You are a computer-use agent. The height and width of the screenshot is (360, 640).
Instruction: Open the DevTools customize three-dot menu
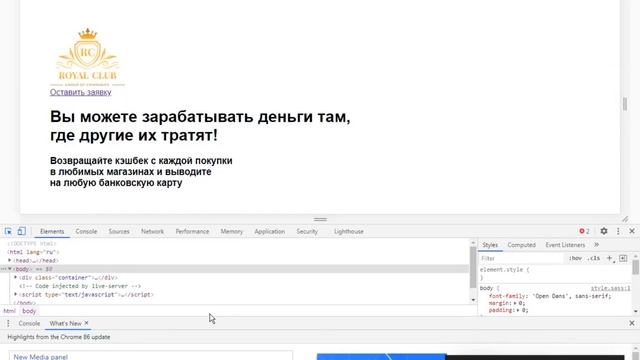point(618,231)
